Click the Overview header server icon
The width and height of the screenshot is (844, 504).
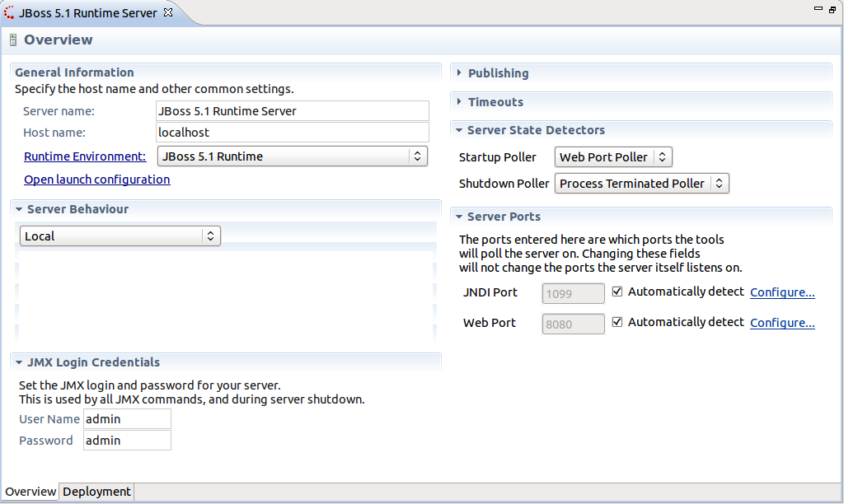(x=13, y=40)
